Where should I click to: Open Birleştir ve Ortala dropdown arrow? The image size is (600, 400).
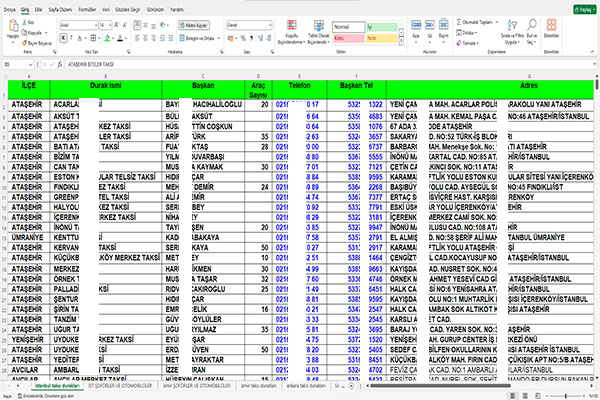(218, 38)
